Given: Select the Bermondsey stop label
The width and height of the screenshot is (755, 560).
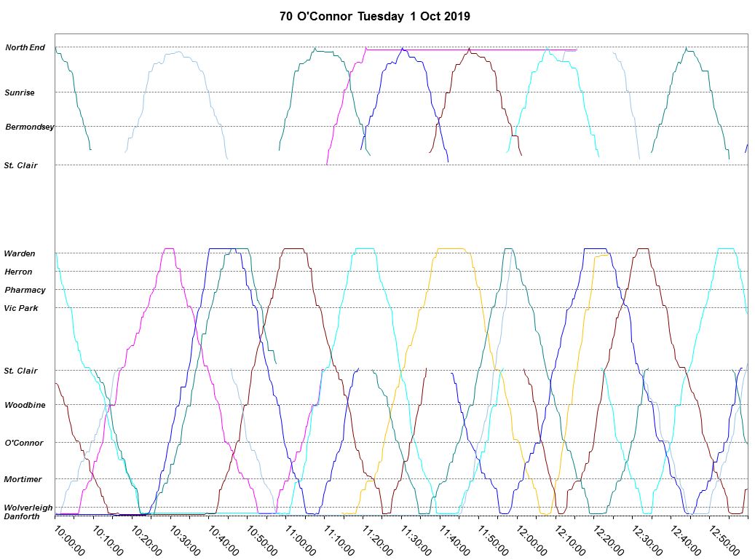Looking at the screenshot, I should 30,127.
